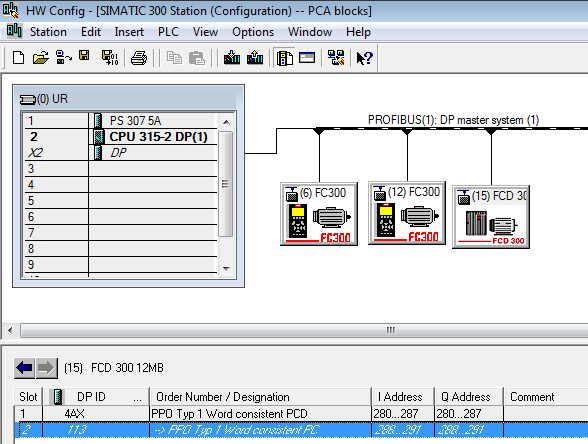The height and width of the screenshot is (444, 588).
Task: Click the rack icon beside (0) UR
Action: click(x=28, y=99)
